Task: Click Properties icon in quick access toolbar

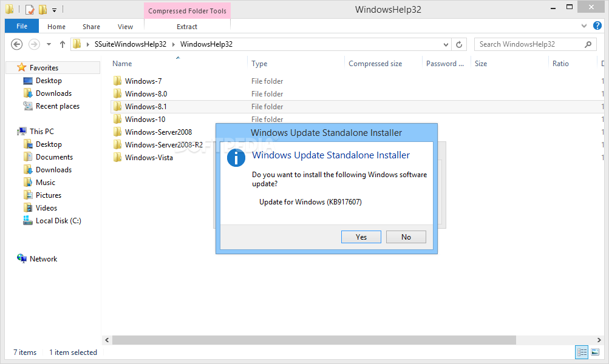Action: tap(29, 9)
